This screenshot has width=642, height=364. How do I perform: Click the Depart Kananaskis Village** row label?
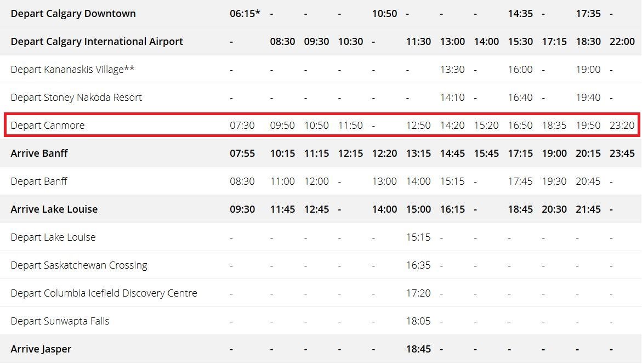coord(72,70)
